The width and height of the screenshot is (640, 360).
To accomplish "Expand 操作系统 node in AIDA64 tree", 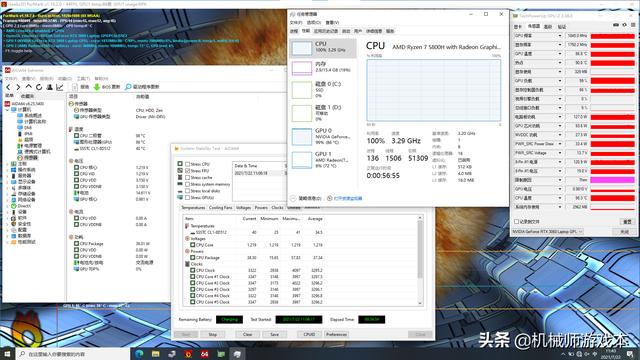I will point(7,170).
